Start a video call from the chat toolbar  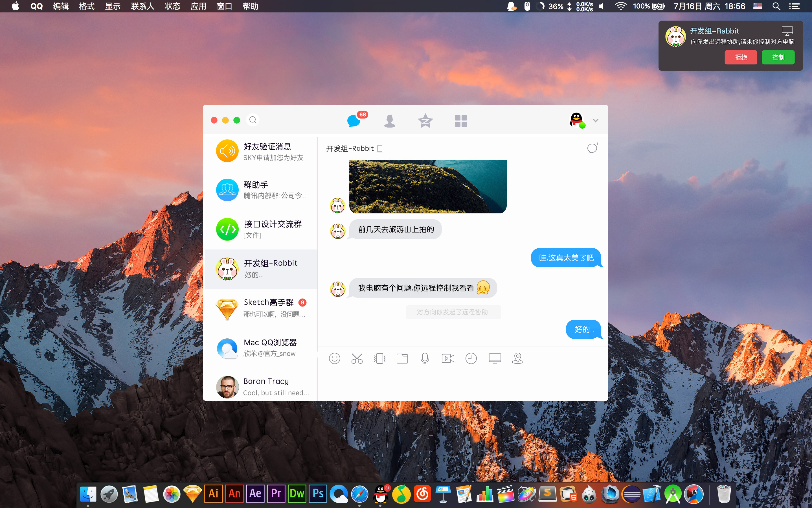(447, 358)
